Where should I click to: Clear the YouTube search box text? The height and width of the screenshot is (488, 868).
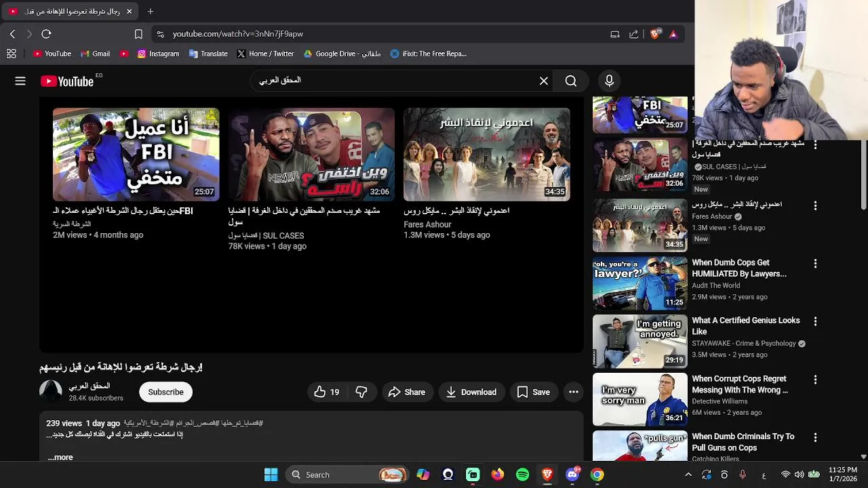click(x=544, y=81)
